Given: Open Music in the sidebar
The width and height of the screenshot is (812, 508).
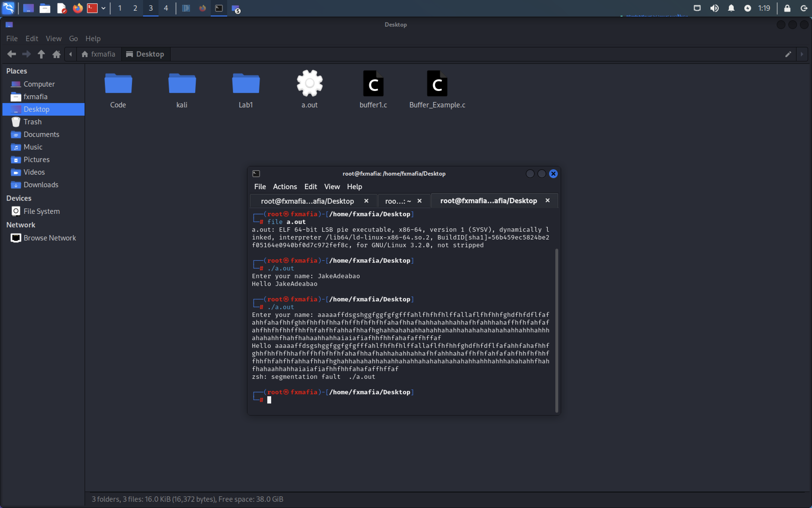Looking at the screenshot, I should click(43, 147).
